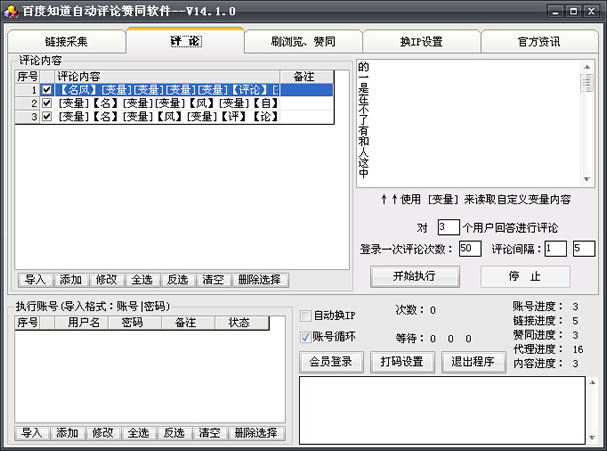Enable the 自动换IP checkbox
The width and height of the screenshot is (607, 451).
coord(307,316)
